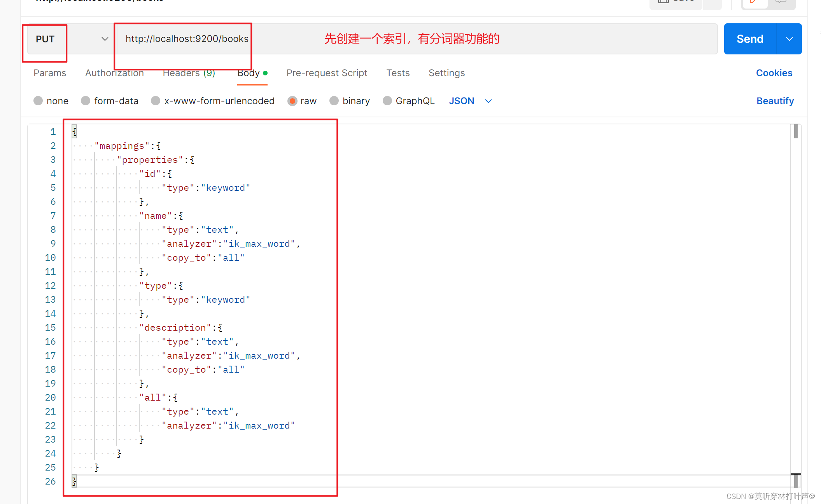This screenshot has width=821, height=504.
Task: Open the Cookies link
Action: [x=774, y=73]
